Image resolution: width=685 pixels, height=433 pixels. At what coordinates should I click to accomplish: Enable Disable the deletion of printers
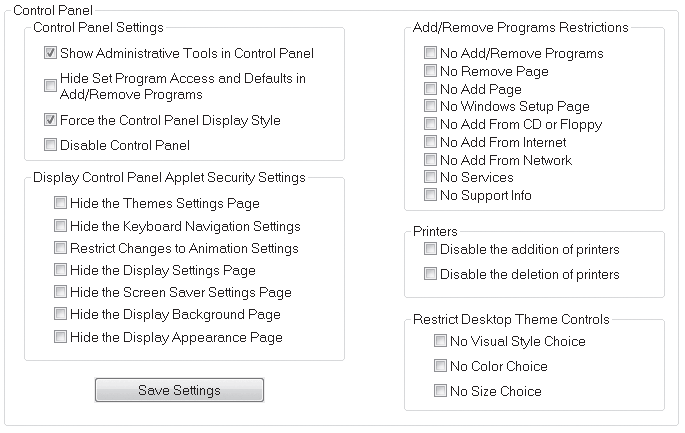tap(430, 274)
